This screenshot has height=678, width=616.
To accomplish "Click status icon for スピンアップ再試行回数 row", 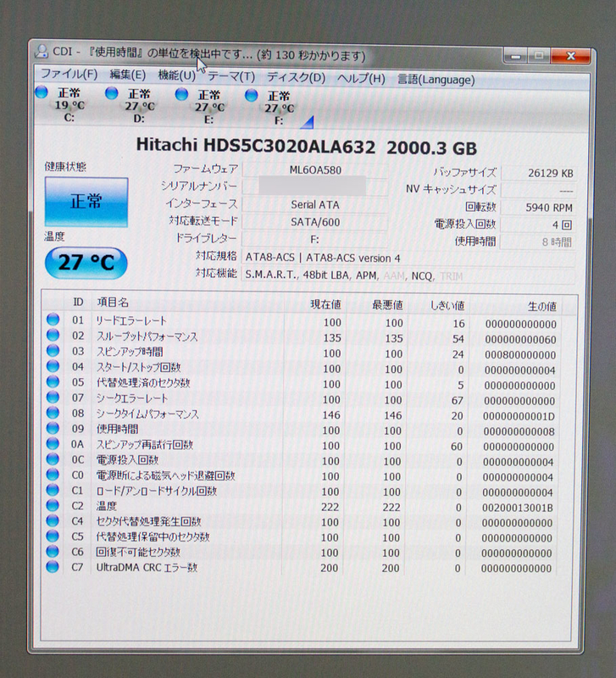I will 53,443.
